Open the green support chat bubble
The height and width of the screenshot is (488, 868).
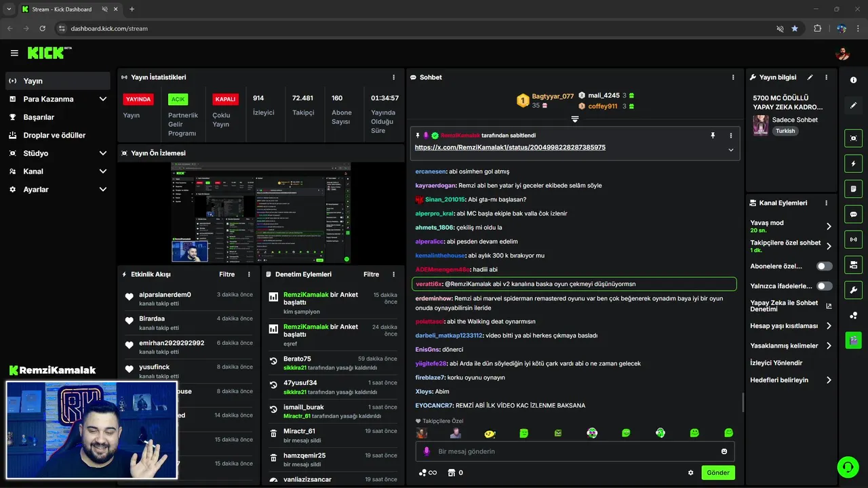(848, 467)
